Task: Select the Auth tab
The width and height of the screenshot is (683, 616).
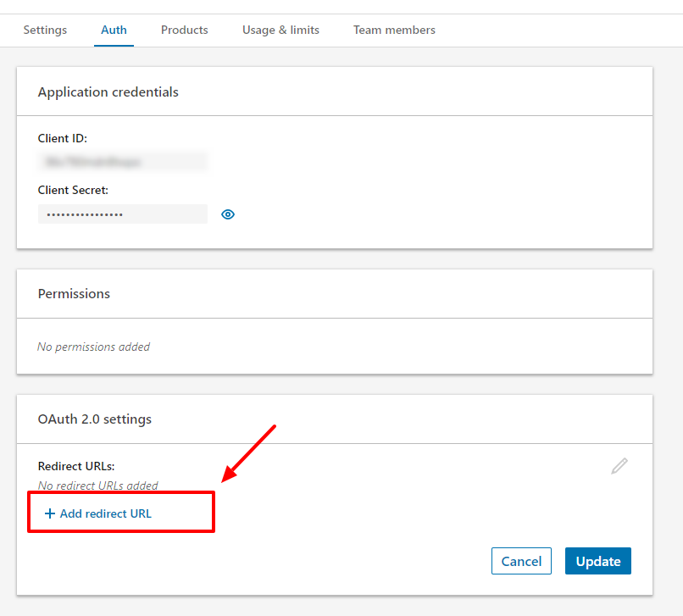Action: (114, 30)
